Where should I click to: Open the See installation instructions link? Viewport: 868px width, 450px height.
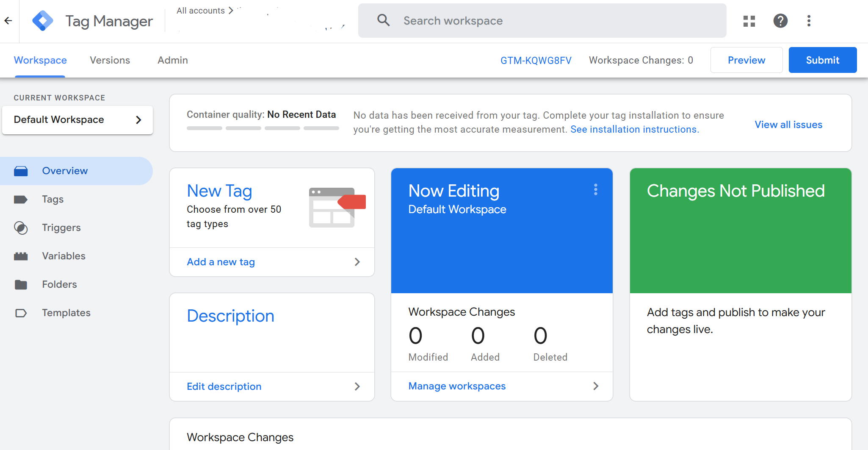[x=634, y=129]
